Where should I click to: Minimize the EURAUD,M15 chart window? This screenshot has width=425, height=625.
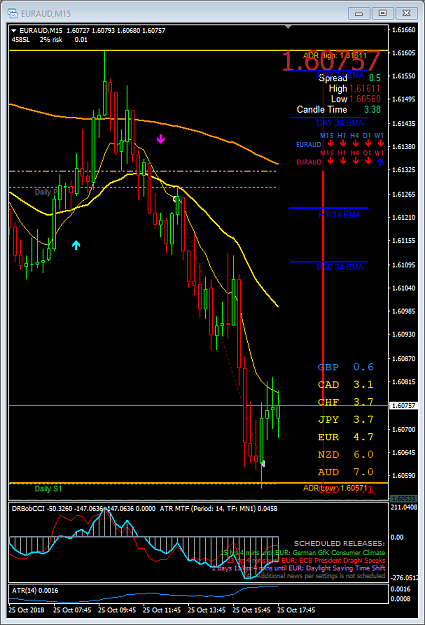pos(359,13)
